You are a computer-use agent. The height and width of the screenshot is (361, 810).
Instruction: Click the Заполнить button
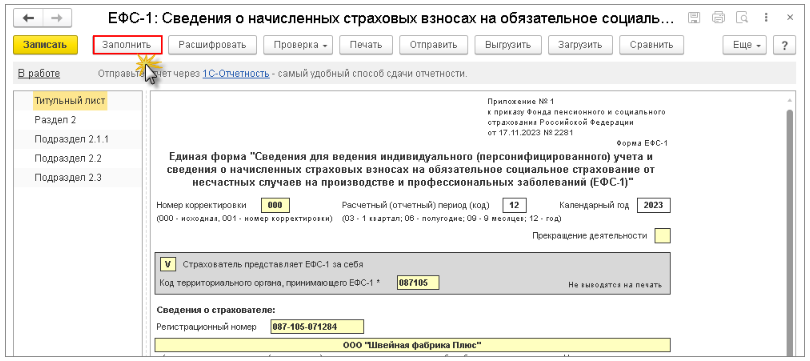(128, 45)
